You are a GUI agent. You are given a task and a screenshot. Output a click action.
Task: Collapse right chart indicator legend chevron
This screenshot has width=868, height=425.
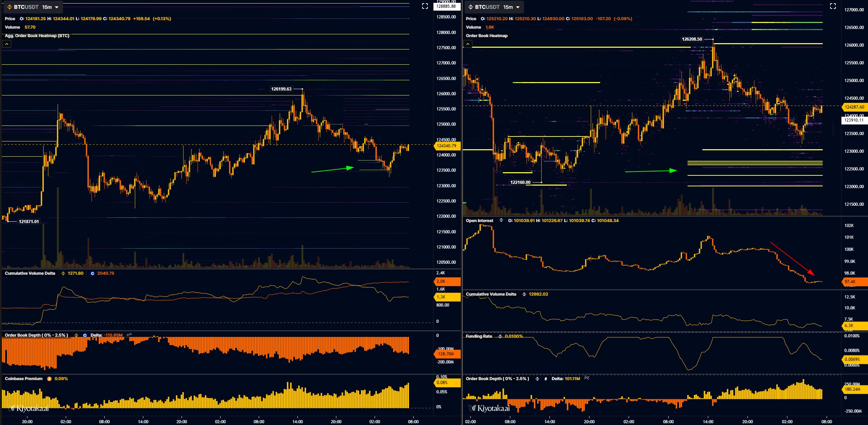click(x=468, y=44)
